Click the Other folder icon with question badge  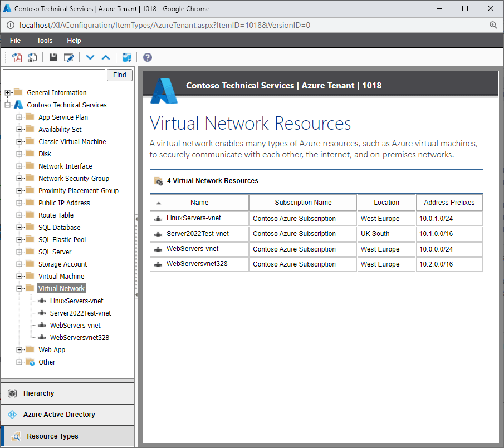[30, 362]
